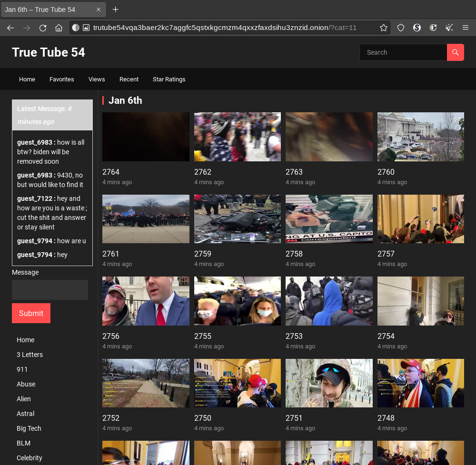Viewport: 476px width, 465px height.
Task: Open the Favorites menu item
Action: (x=61, y=79)
